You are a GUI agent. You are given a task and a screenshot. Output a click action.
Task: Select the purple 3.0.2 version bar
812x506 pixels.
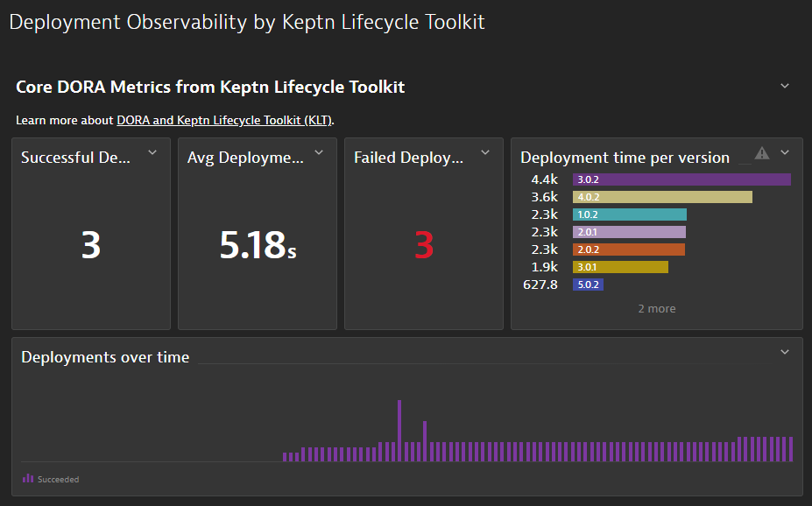click(681, 179)
